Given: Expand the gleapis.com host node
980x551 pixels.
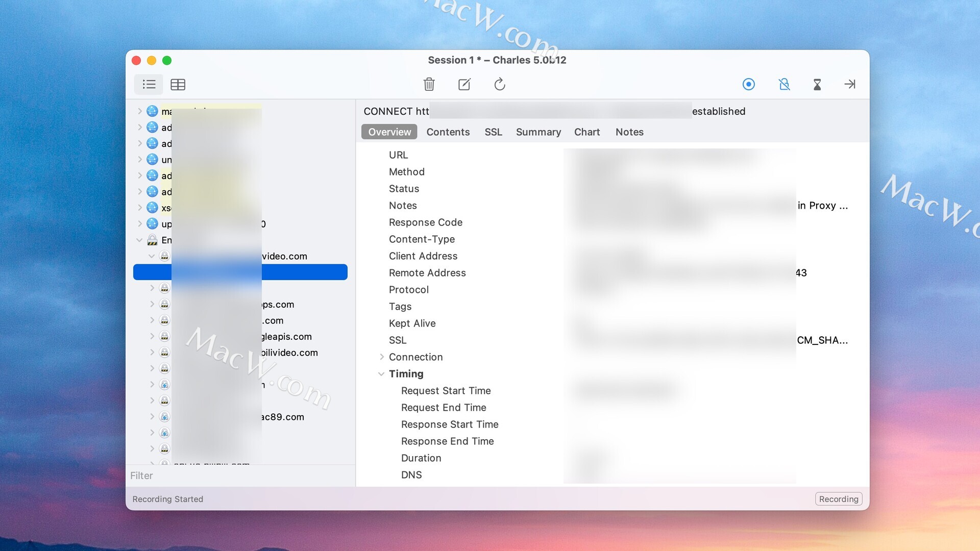Looking at the screenshot, I should coord(152,337).
